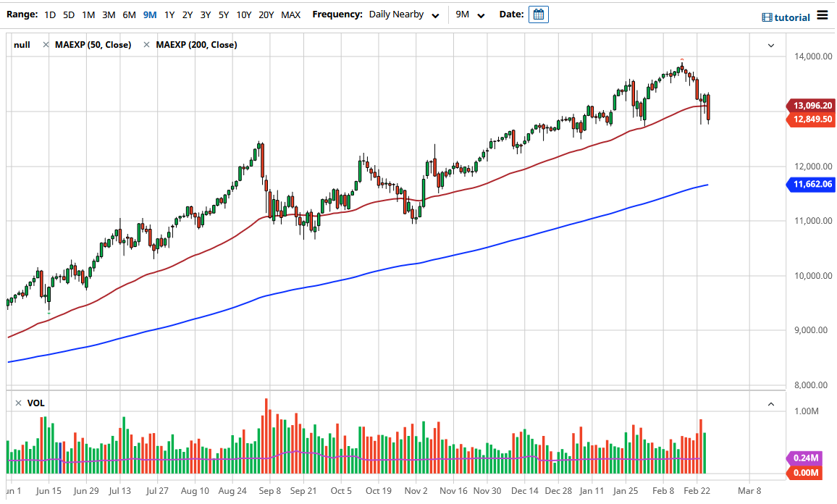Open the date picker calendar icon
Viewport: 837px width, 504px height.
(x=538, y=14)
